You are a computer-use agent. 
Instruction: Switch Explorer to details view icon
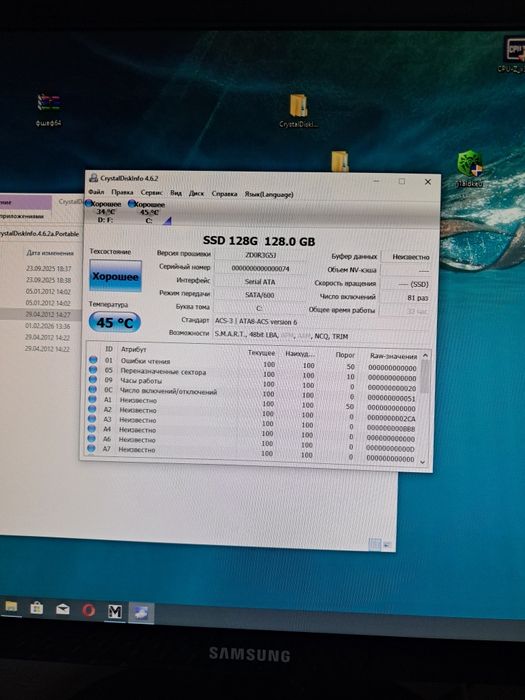click(375, 544)
